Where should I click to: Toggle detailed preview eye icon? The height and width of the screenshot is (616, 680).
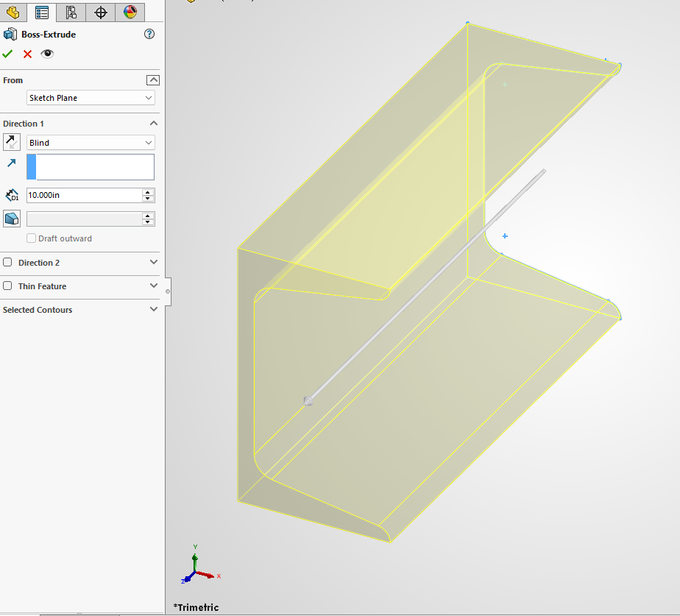coord(47,54)
